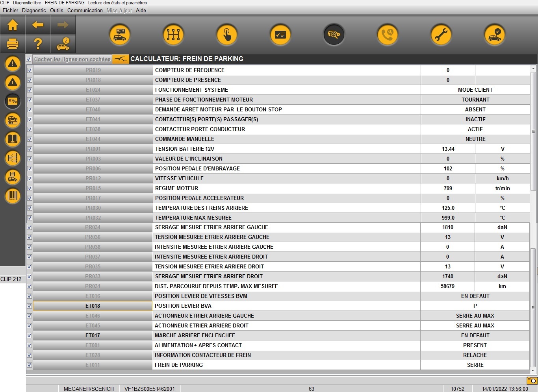
Task: Open the Diagnostic menu
Action: click(34, 10)
